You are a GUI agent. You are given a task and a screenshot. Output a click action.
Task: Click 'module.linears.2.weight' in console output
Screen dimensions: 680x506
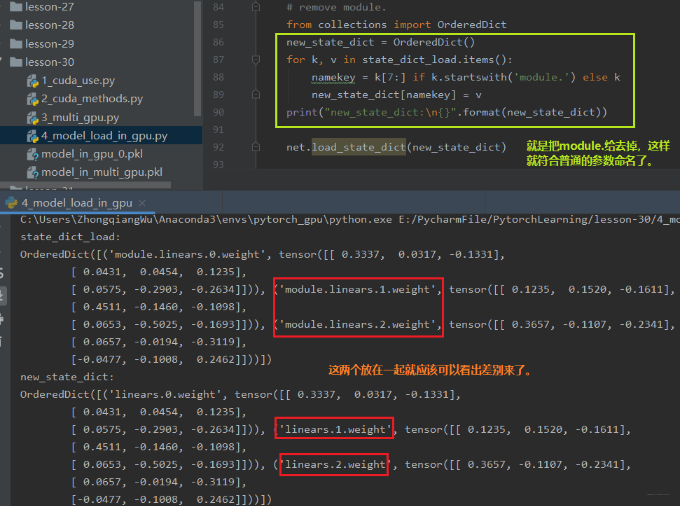(x=357, y=325)
